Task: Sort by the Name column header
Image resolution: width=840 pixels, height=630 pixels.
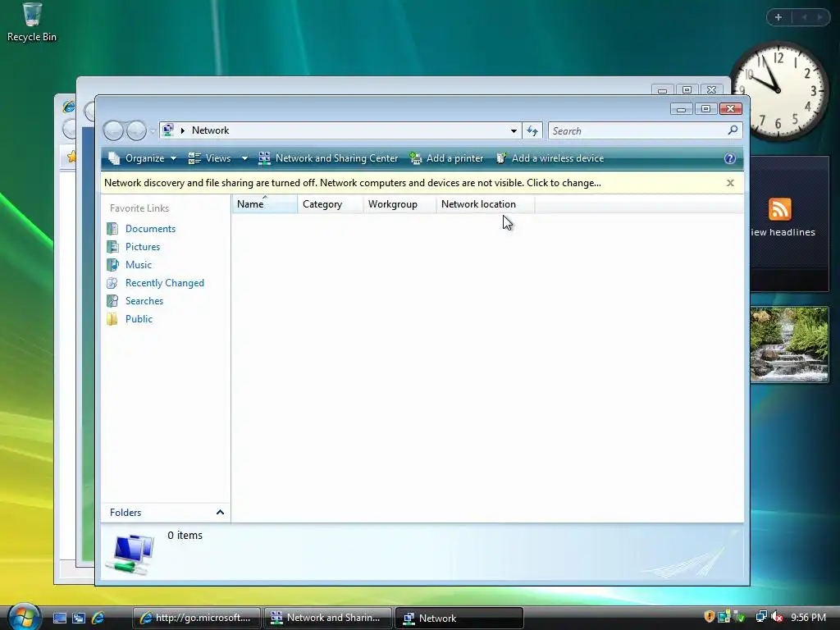Action: pyautogui.click(x=265, y=204)
